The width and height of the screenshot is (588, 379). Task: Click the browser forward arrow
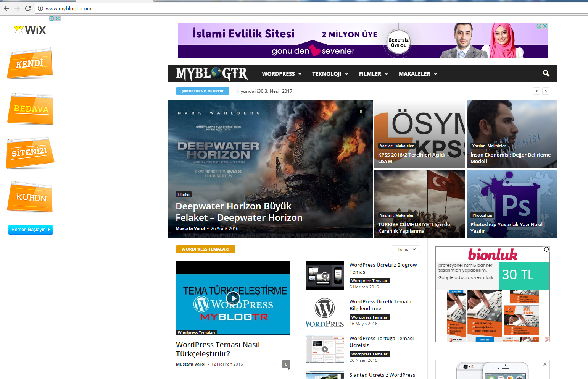point(17,8)
